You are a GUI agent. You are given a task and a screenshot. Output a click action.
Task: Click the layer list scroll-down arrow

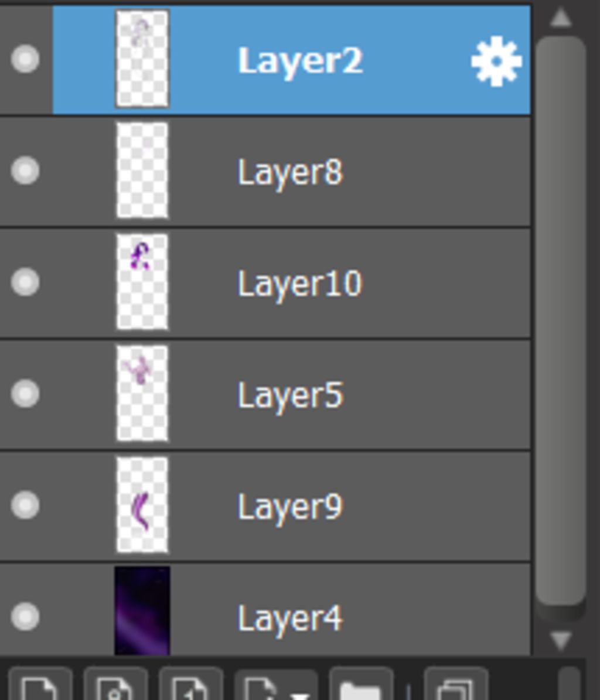[x=561, y=641]
